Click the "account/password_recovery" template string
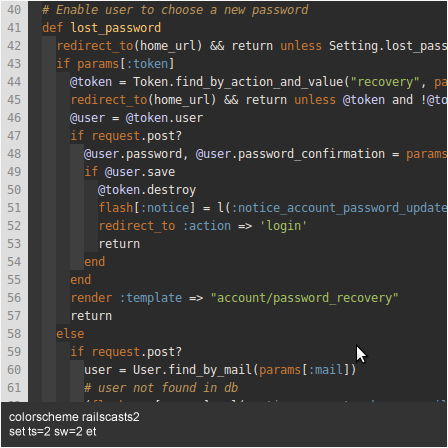Viewport: 448px width, 448px height. coord(304,298)
